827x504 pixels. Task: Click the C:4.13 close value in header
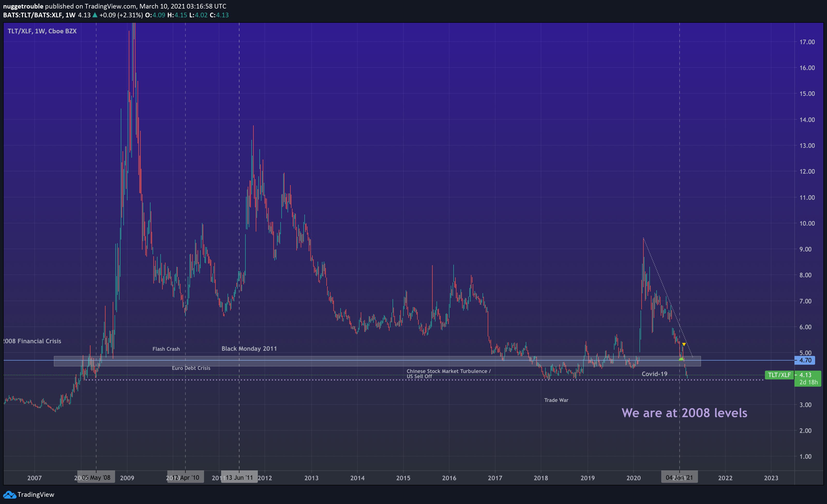pos(219,15)
